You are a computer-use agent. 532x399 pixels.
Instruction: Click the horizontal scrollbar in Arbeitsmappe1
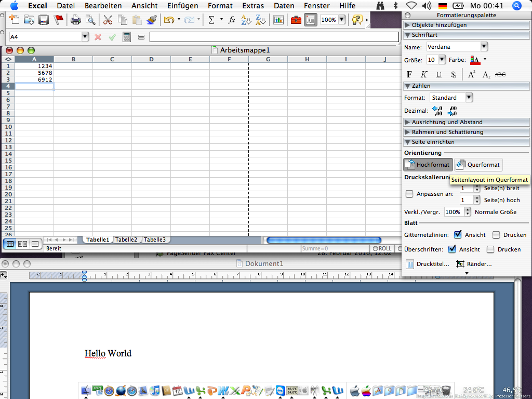pos(324,240)
